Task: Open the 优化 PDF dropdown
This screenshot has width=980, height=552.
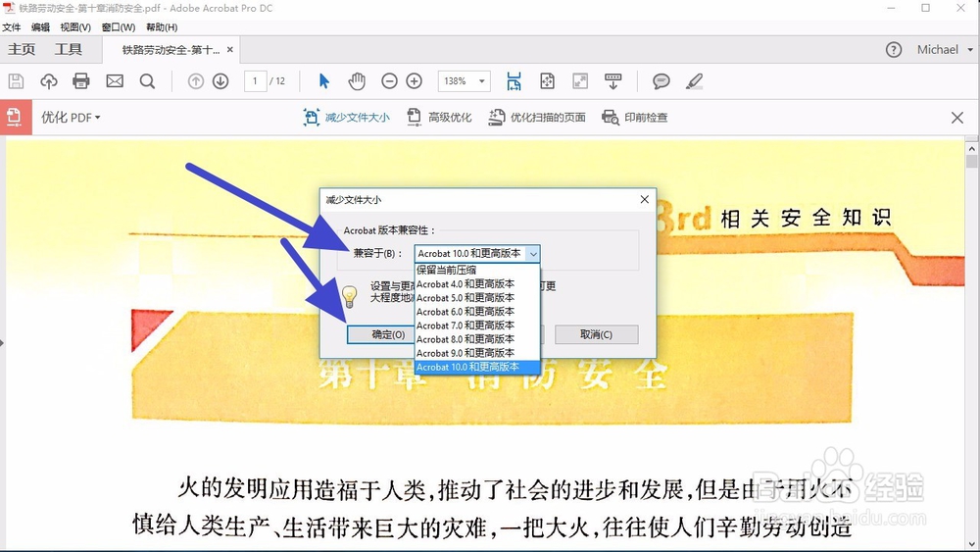Action: (x=71, y=118)
